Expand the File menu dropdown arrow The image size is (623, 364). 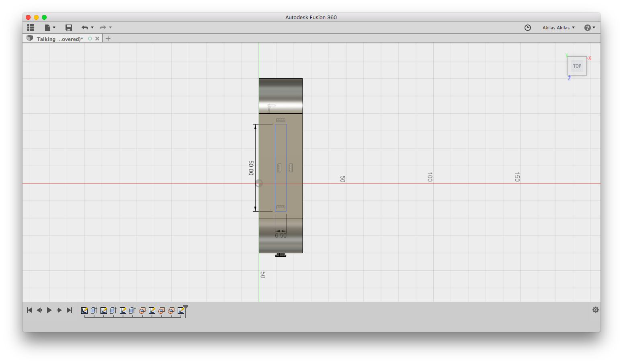tap(54, 27)
